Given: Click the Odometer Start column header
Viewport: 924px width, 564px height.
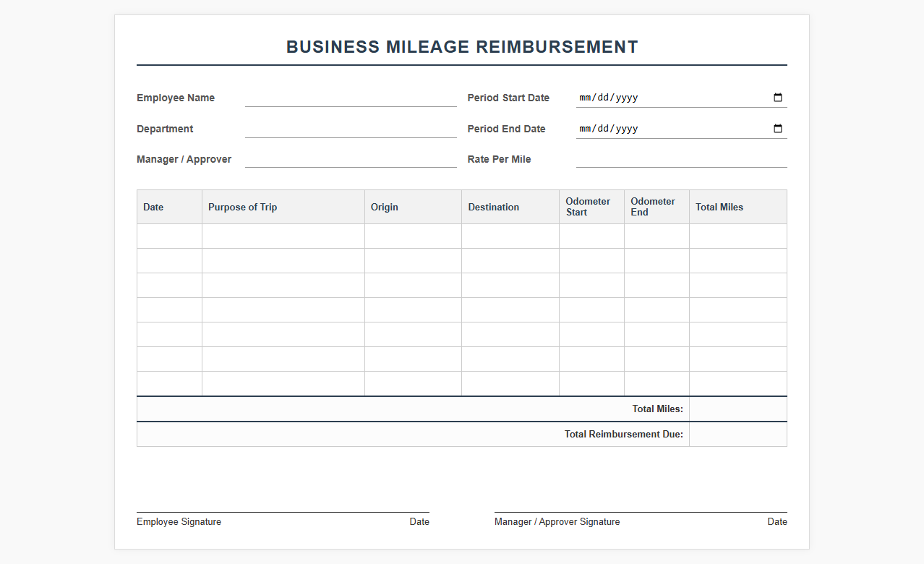Looking at the screenshot, I should coord(591,207).
